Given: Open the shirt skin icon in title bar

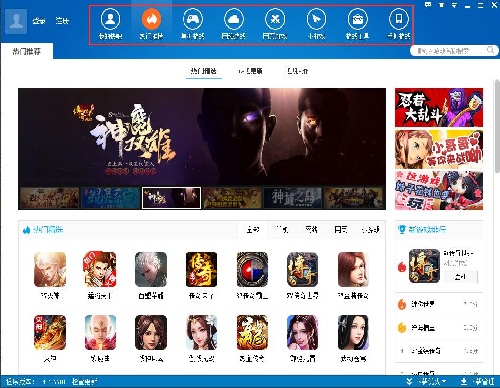Looking at the screenshot, I should pos(441,5).
